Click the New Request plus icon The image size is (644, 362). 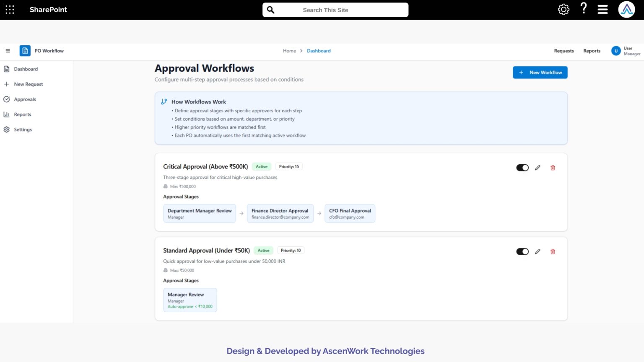point(6,84)
